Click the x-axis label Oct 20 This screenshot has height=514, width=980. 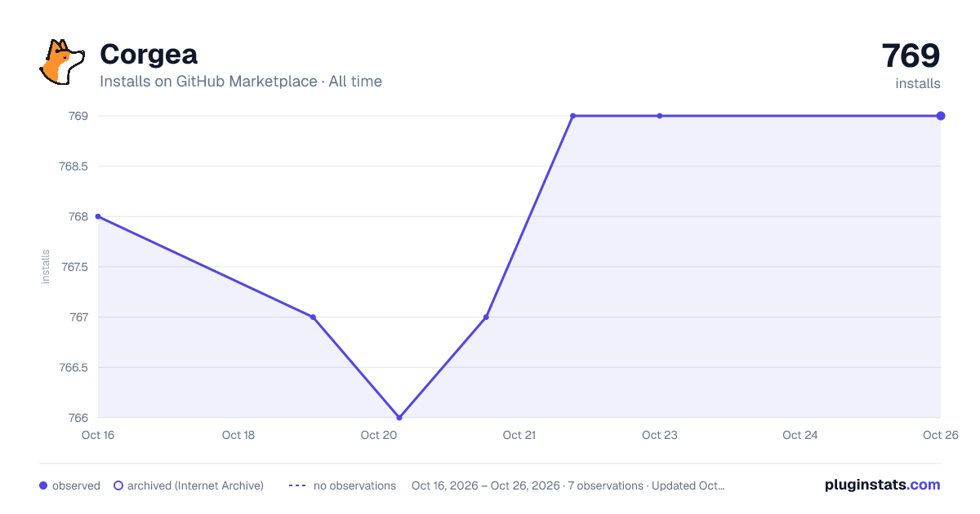click(x=379, y=435)
